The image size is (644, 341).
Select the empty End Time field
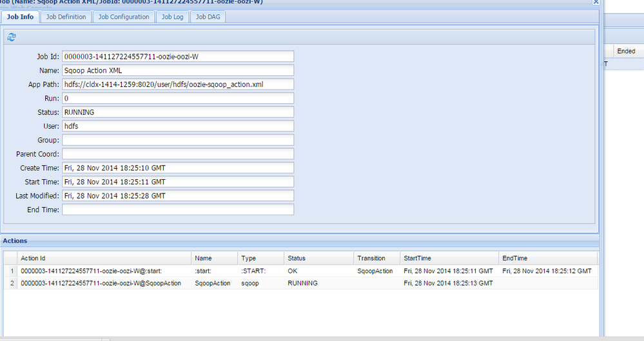point(178,209)
